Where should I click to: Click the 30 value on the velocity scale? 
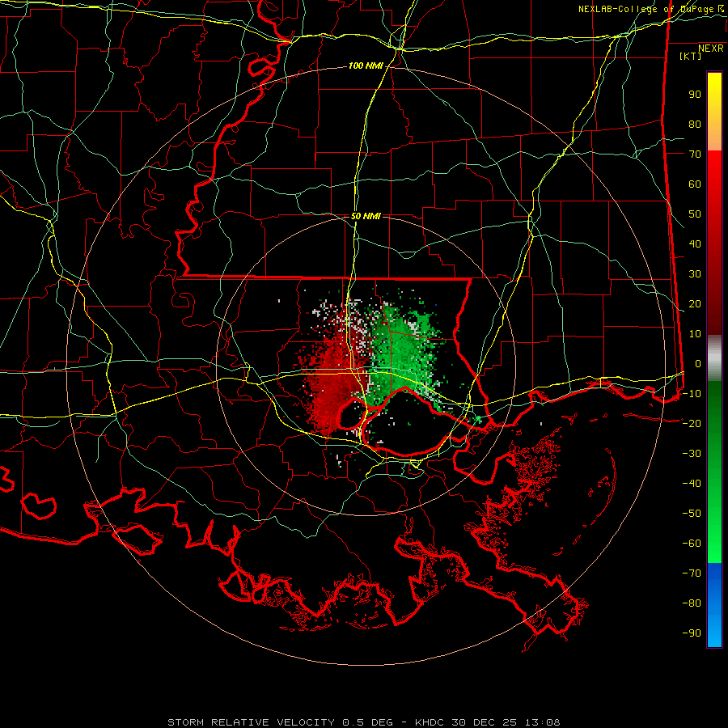[695, 274]
